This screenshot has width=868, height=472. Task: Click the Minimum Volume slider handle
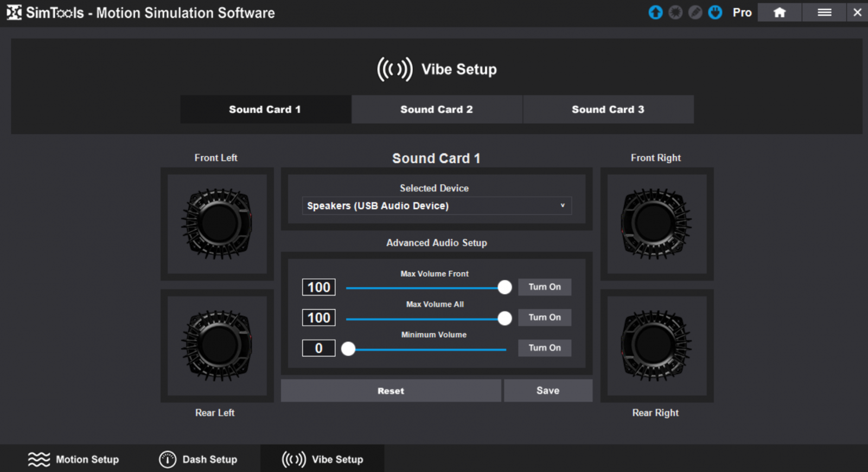(348, 349)
